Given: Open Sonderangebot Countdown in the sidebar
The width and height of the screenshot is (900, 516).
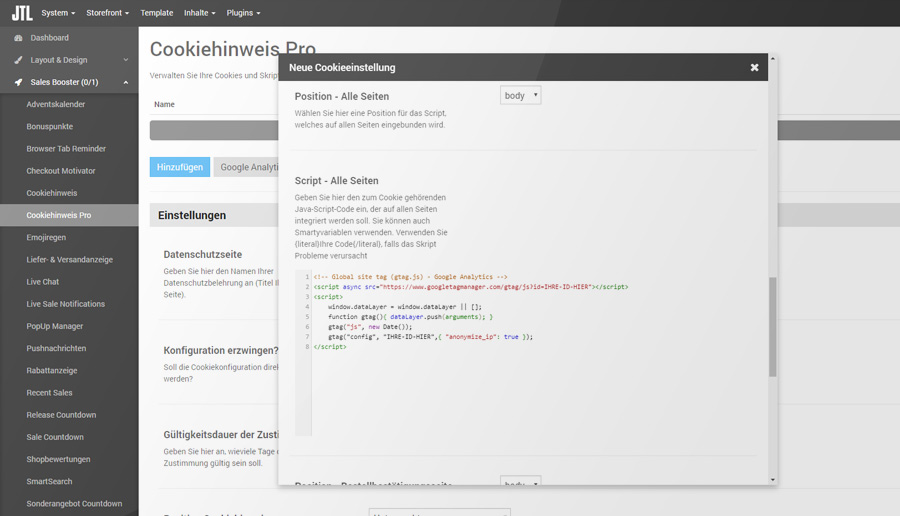Looking at the screenshot, I should (x=74, y=504).
